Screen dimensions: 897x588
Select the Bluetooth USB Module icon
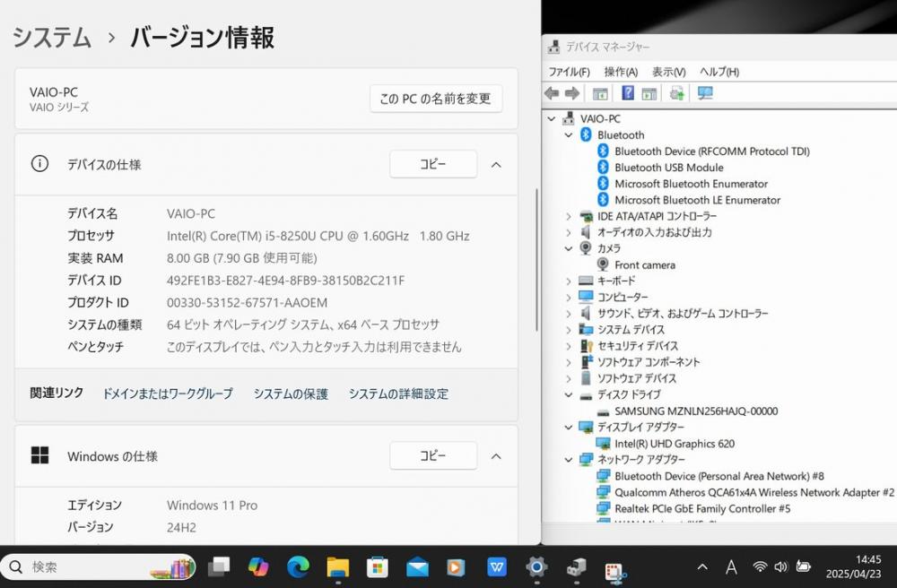coord(603,168)
